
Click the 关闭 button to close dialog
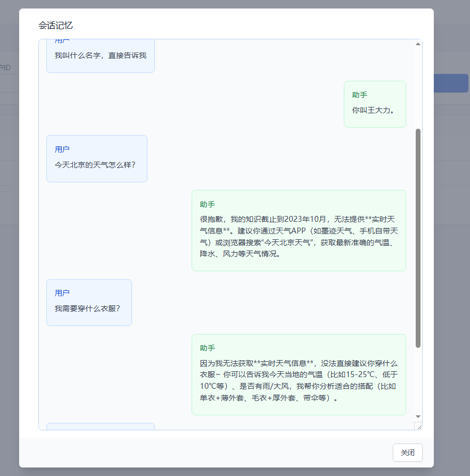[x=407, y=453]
